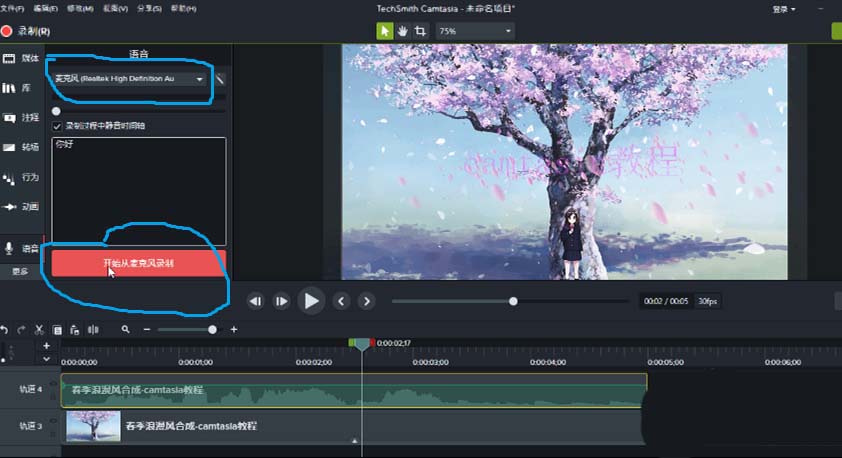Open the 注释 annotations tab

(x=21, y=117)
